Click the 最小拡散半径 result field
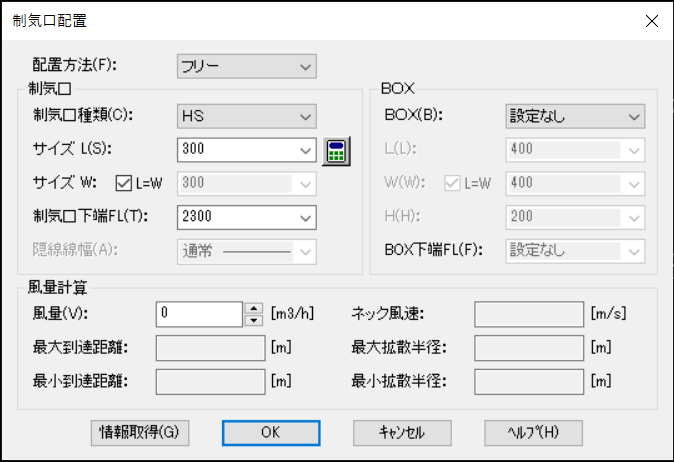The height and width of the screenshot is (462, 674). 528,380
